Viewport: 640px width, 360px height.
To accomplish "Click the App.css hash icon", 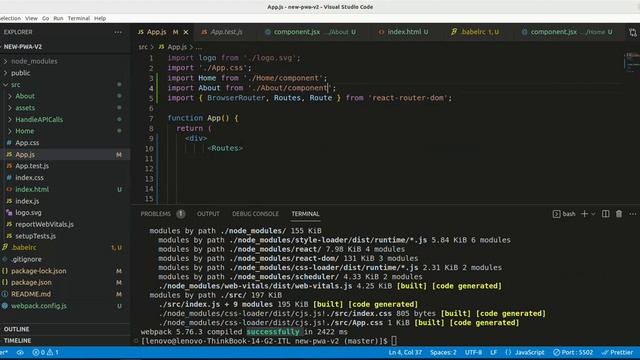I will tap(9, 143).
